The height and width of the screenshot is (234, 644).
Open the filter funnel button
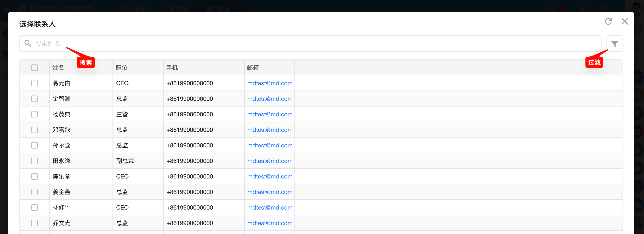614,44
